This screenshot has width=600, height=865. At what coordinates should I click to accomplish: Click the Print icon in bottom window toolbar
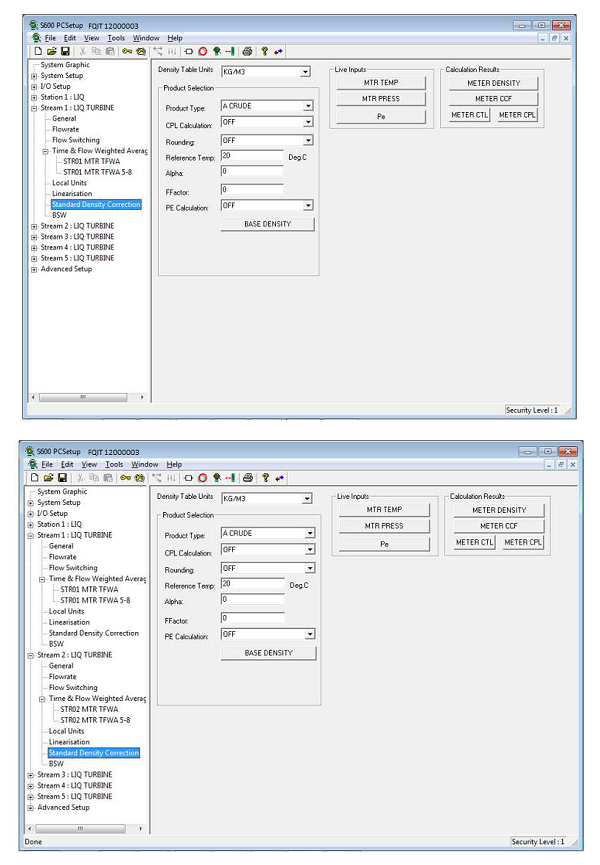pos(248,478)
